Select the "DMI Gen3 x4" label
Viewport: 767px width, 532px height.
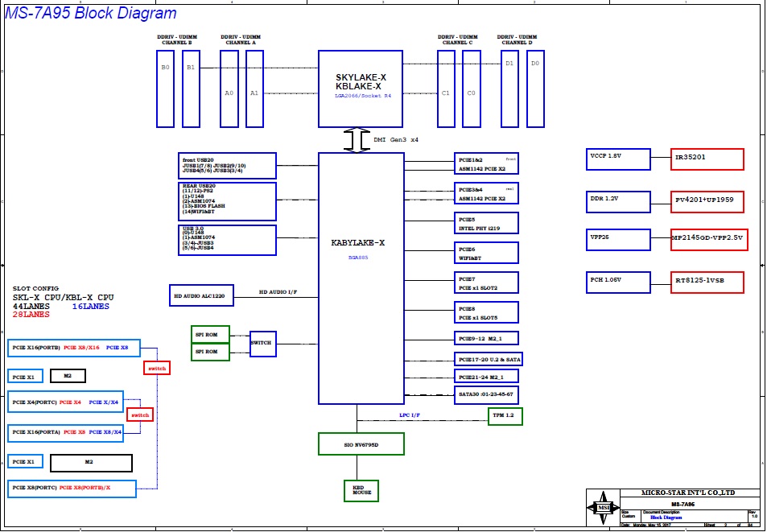pyautogui.click(x=396, y=140)
